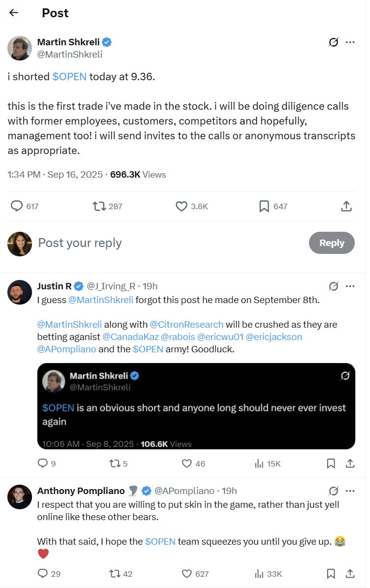Image resolution: width=370 pixels, height=588 pixels.
Task: Like the main post with 3.6K likes
Action: coord(182,206)
